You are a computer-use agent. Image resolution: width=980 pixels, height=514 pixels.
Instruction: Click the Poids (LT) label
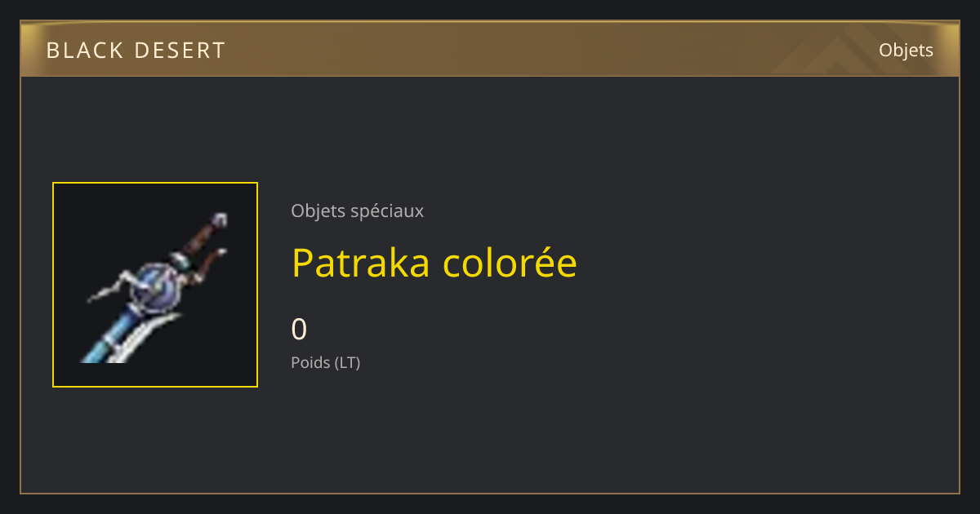pyautogui.click(x=325, y=362)
